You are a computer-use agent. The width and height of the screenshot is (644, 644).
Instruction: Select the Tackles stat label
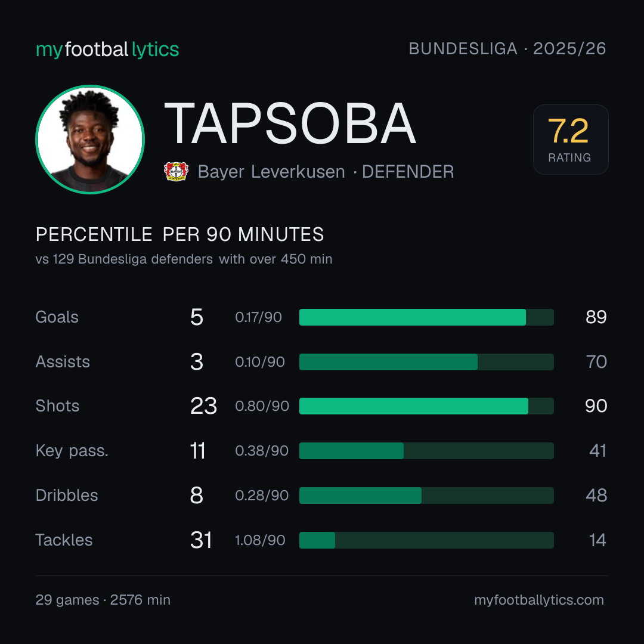coord(64,540)
